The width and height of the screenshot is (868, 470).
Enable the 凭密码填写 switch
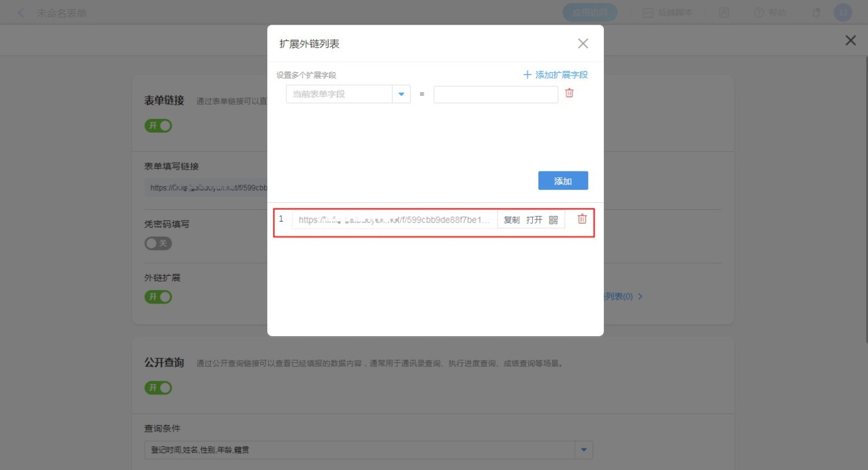tap(158, 243)
